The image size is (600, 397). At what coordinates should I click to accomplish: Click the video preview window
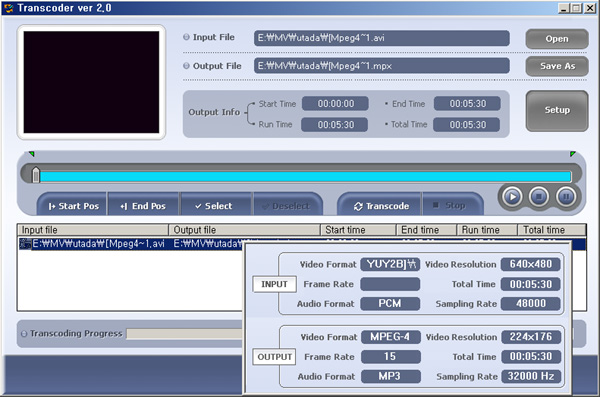(x=91, y=82)
